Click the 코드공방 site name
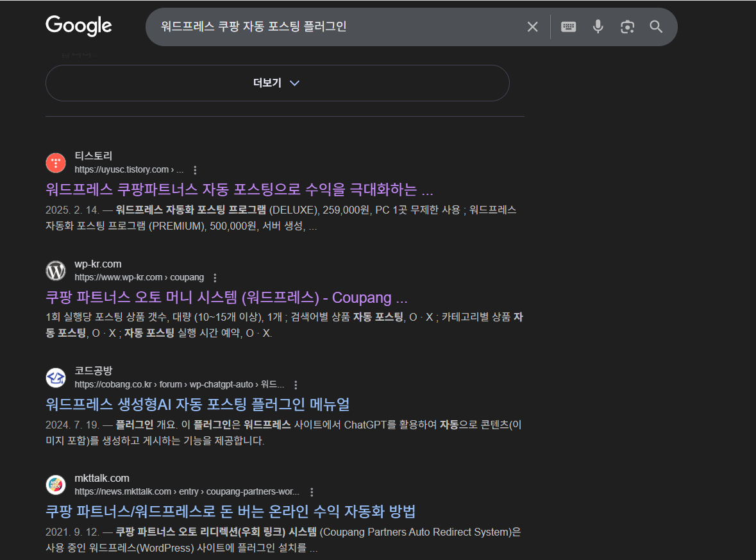The image size is (756, 560). point(93,370)
